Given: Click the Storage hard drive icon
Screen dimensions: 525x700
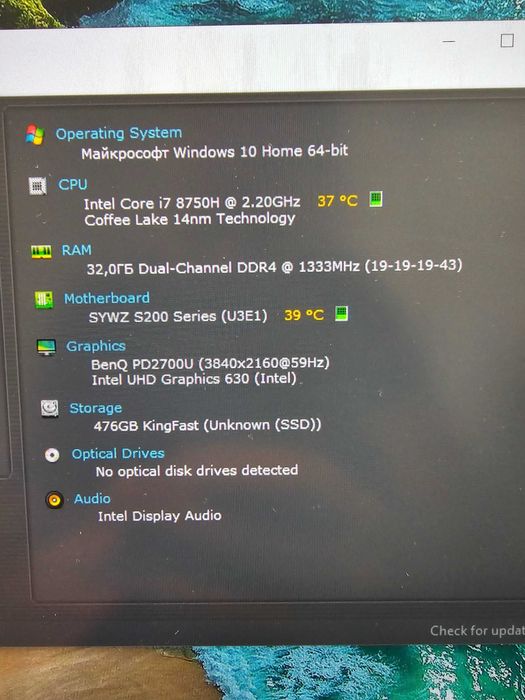Looking at the screenshot, I should click(50, 408).
